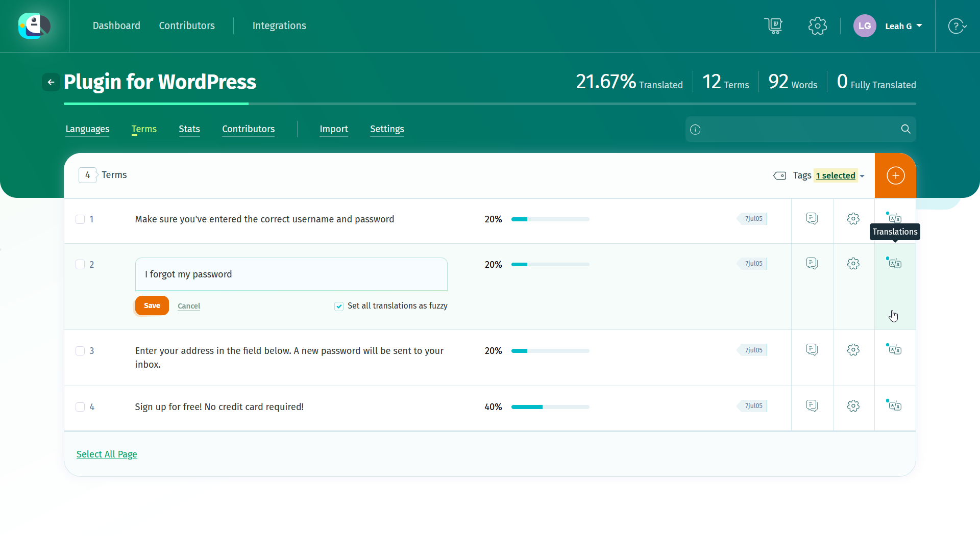Click the term text Sign up for free
Screen dimensions: 980x536
[x=219, y=407]
